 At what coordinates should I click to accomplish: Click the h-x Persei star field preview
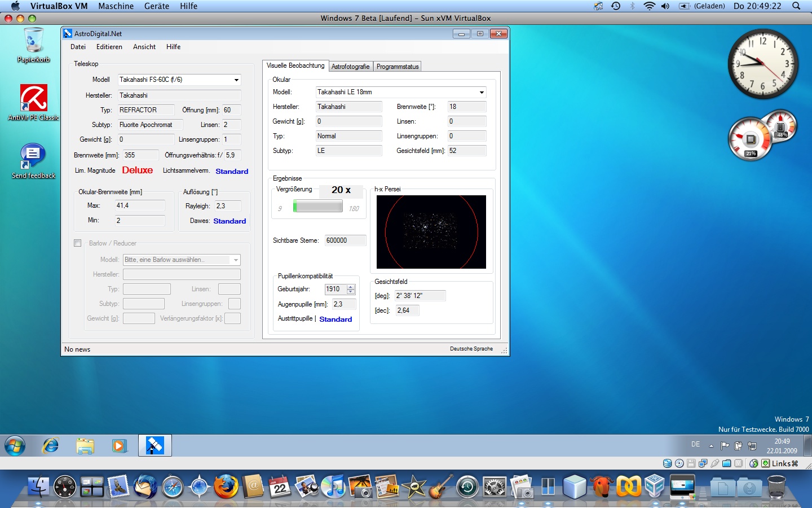[x=431, y=232]
